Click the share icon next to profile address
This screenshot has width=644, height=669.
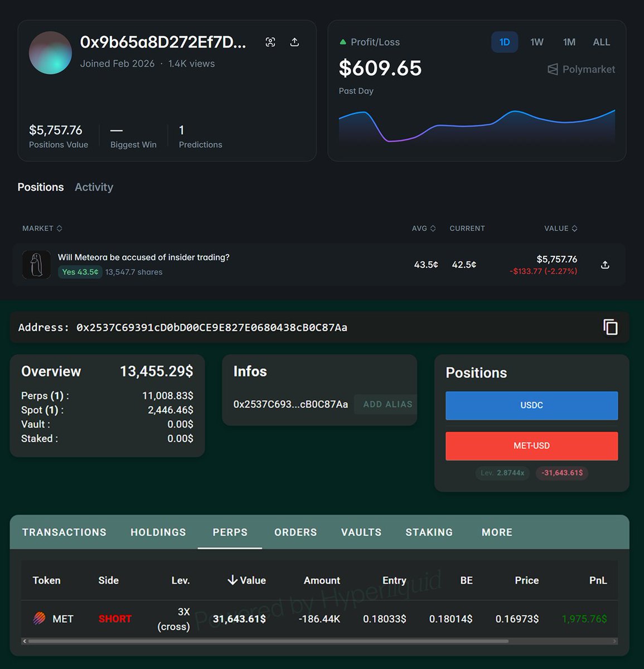[x=294, y=42]
